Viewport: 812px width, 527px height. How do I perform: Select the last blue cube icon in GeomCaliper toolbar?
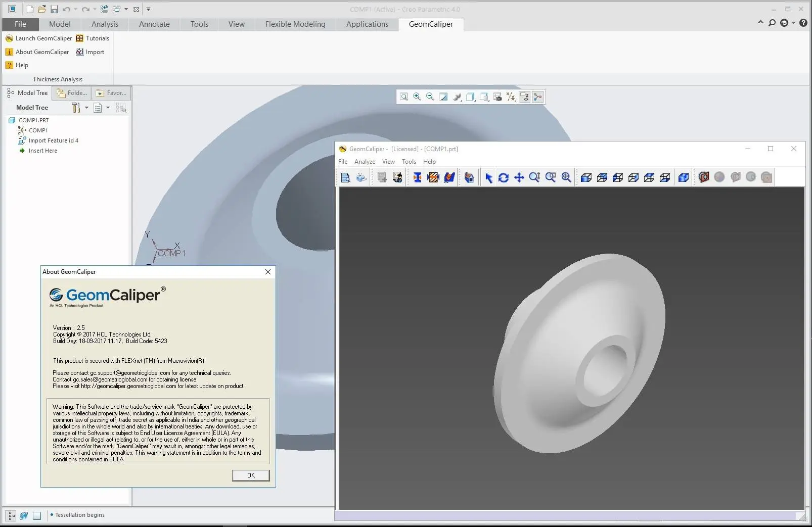[x=684, y=177]
